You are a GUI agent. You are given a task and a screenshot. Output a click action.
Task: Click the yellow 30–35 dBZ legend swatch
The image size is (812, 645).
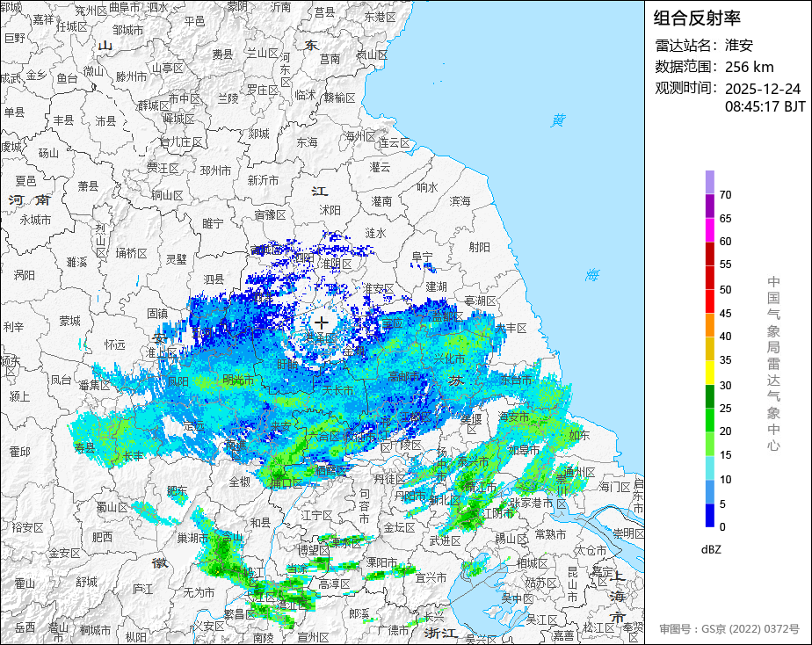709,373
